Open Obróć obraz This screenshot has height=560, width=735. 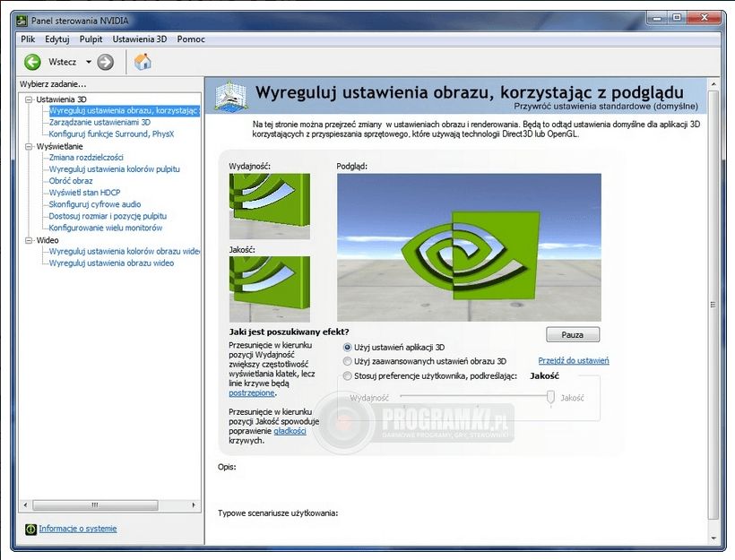pos(71,181)
